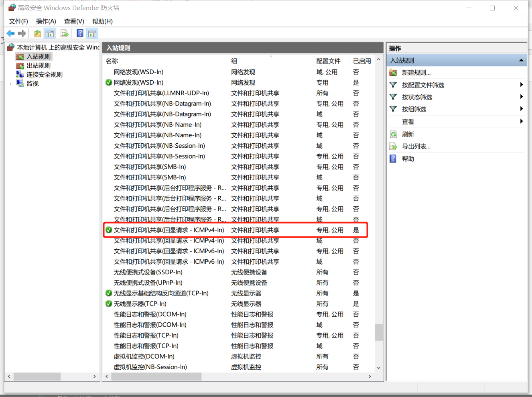Click the 刷新 refresh icon
532x397 pixels.
coord(393,134)
